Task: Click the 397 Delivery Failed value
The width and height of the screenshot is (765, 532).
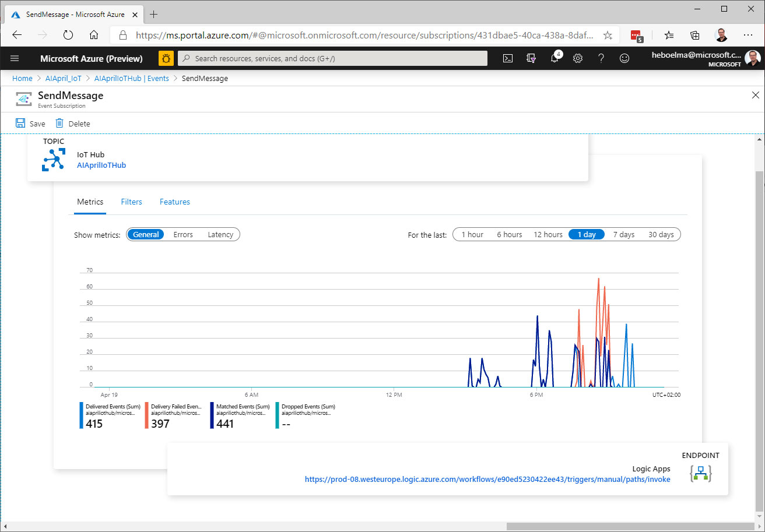Action: click(x=160, y=424)
